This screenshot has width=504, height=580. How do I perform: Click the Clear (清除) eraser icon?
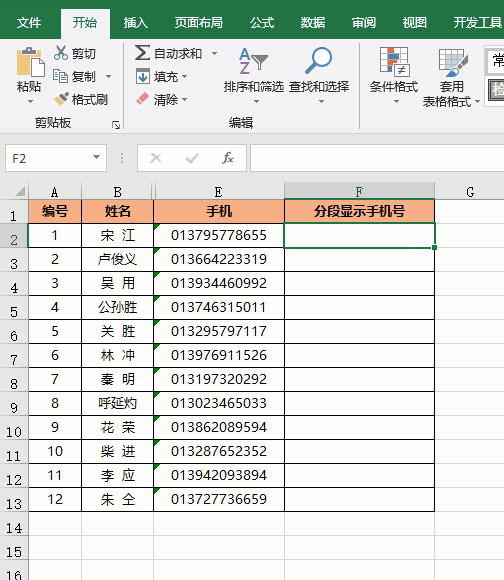click(x=143, y=99)
